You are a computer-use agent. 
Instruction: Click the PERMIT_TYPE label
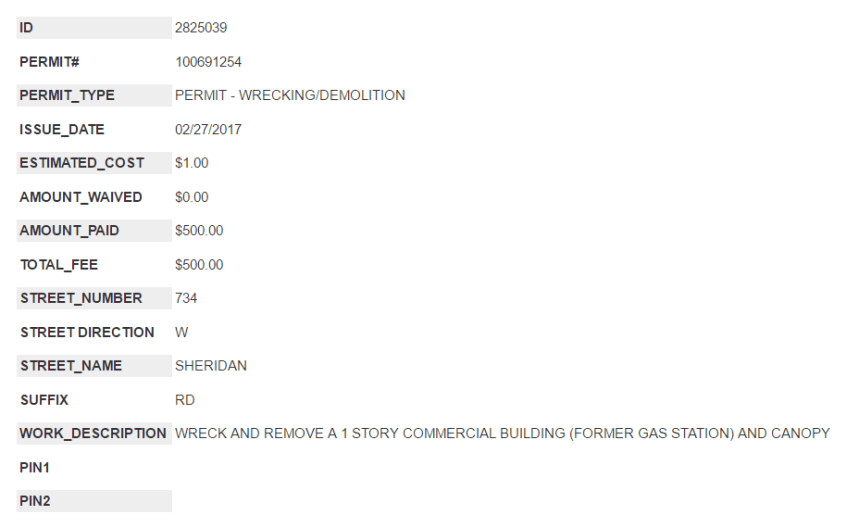pyautogui.click(x=67, y=96)
